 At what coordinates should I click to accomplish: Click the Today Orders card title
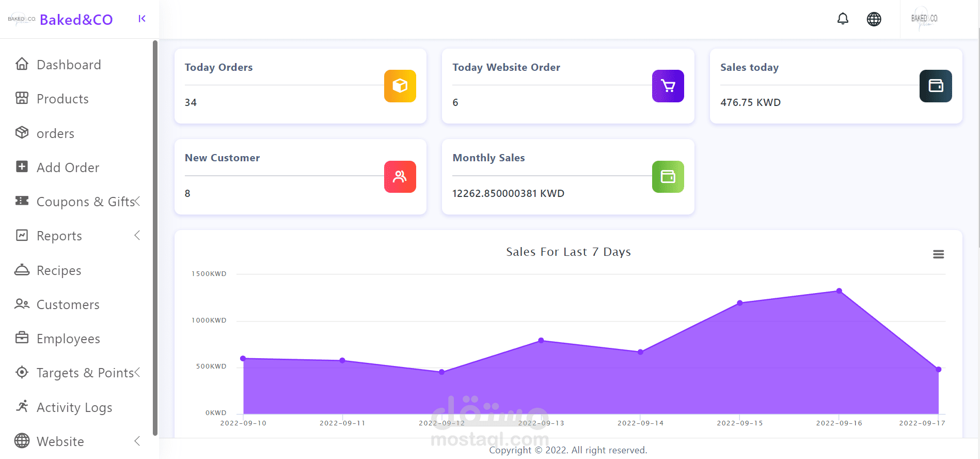(218, 67)
